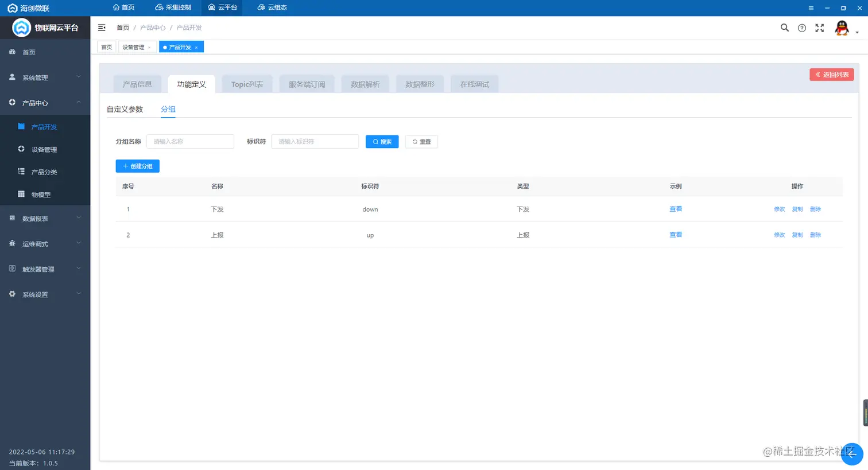Viewport: 868px width, 470px height.
Task: Switch to the 服务端订阅 tab
Action: [x=307, y=84]
